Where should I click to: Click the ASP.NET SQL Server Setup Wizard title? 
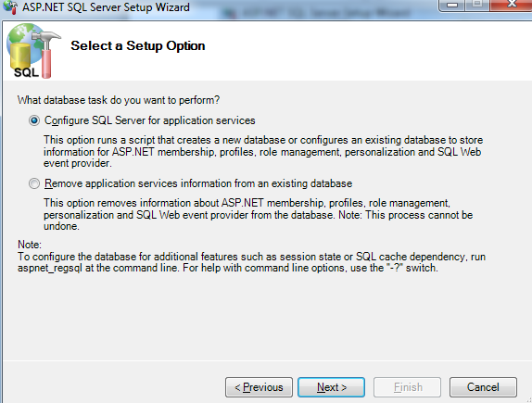pos(106,7)
